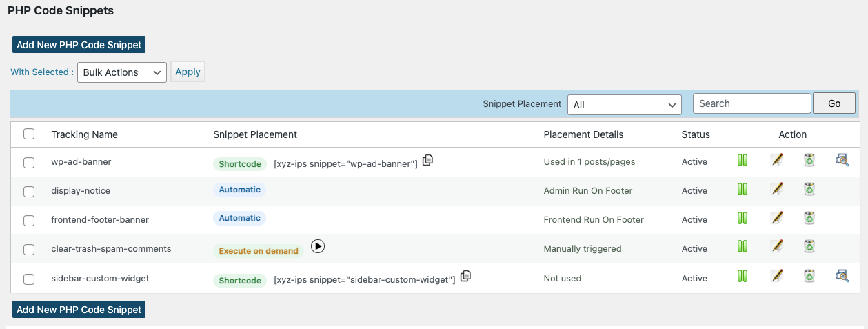Screen dimensions: 868x329
Task: Apply the selected bulk action
Action: (188, 72)
